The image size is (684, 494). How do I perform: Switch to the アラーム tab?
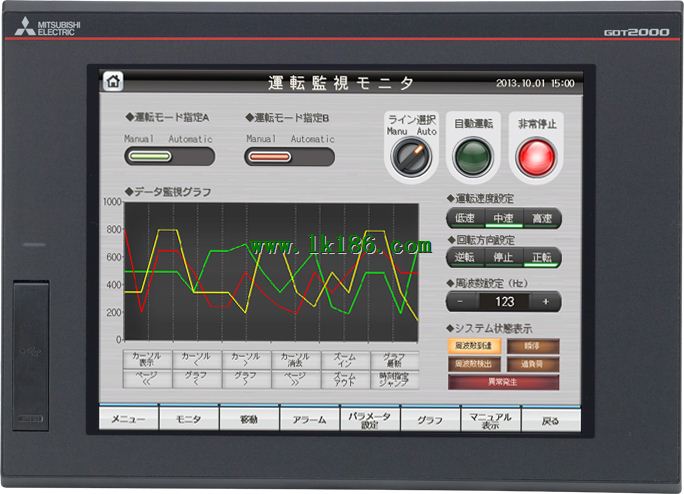[x=310, y=419]
